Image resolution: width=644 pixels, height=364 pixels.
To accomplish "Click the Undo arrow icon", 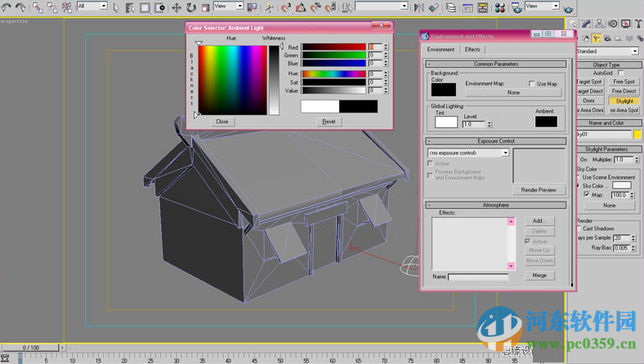I will coord(6,7).
